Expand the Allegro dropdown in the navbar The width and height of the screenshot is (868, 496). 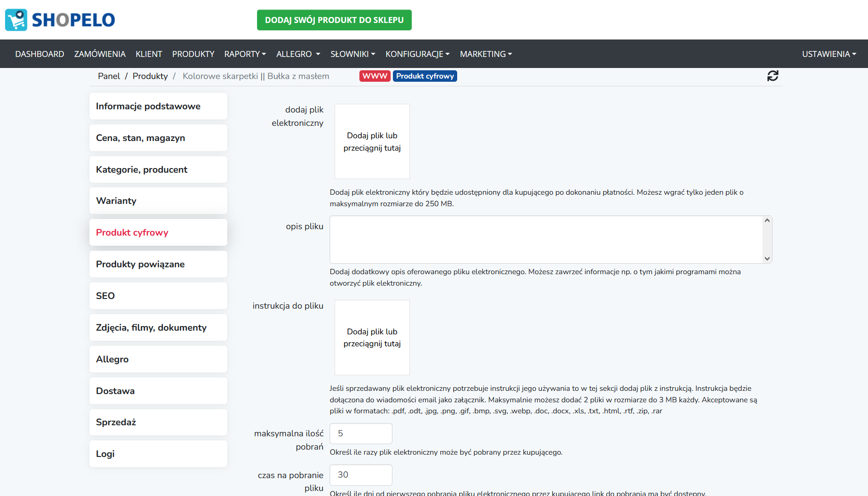coord(298,54)
